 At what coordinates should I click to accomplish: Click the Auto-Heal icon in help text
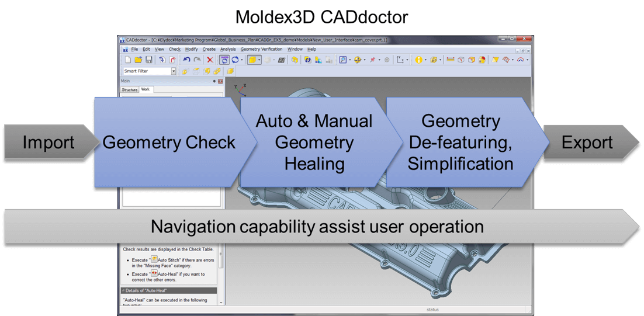tap(154, 272)
